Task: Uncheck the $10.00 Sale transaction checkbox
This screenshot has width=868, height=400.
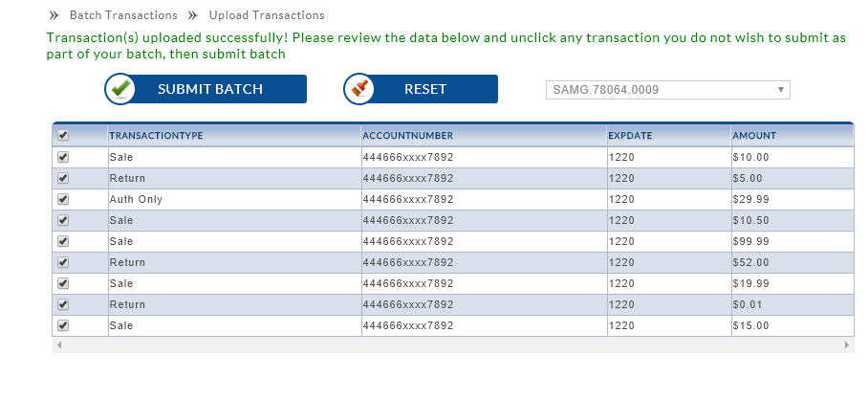Action: (x=63, y=157)
